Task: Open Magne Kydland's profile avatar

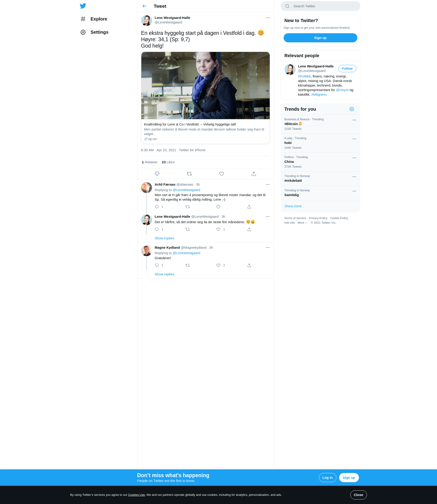Action: 146,251
